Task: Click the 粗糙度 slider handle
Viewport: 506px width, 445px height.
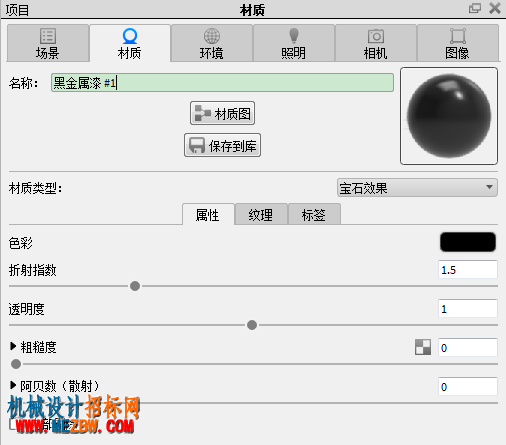Action: (16, 364)
